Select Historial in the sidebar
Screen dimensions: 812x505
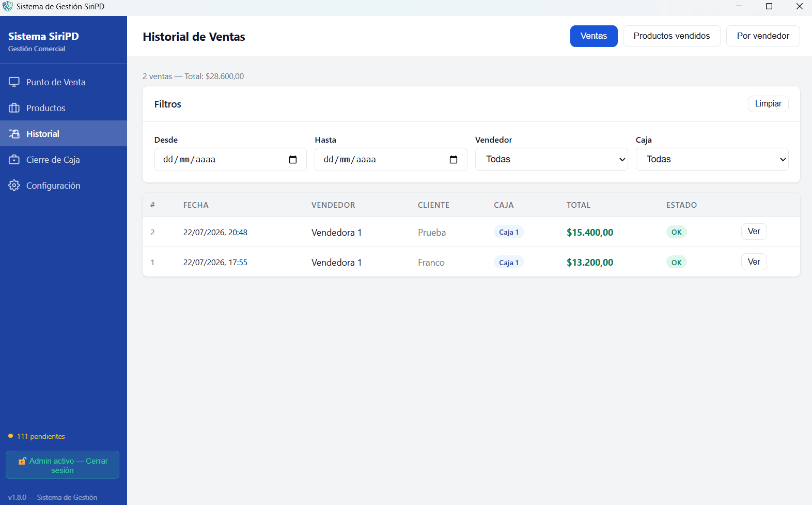(64, 134)
